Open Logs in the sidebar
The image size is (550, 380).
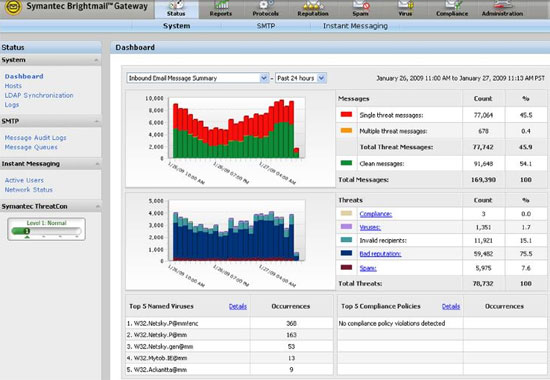pyautogui.click(x=12, y=105)
